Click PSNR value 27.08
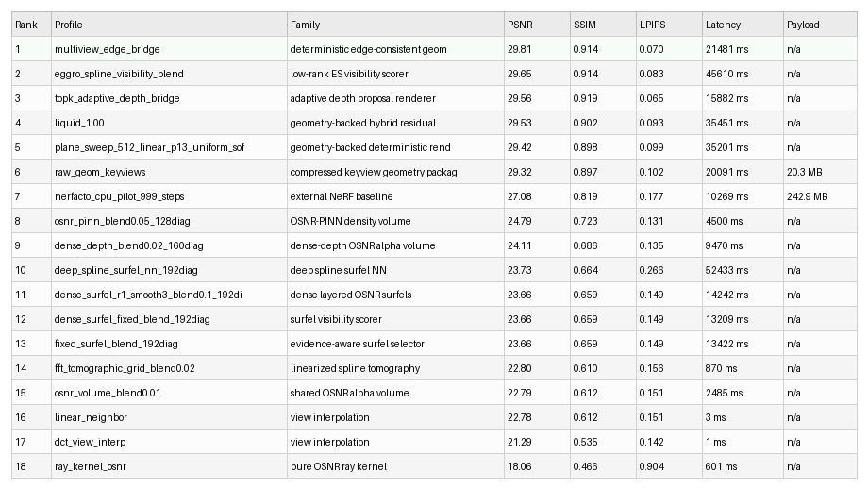 pos(519,196)
